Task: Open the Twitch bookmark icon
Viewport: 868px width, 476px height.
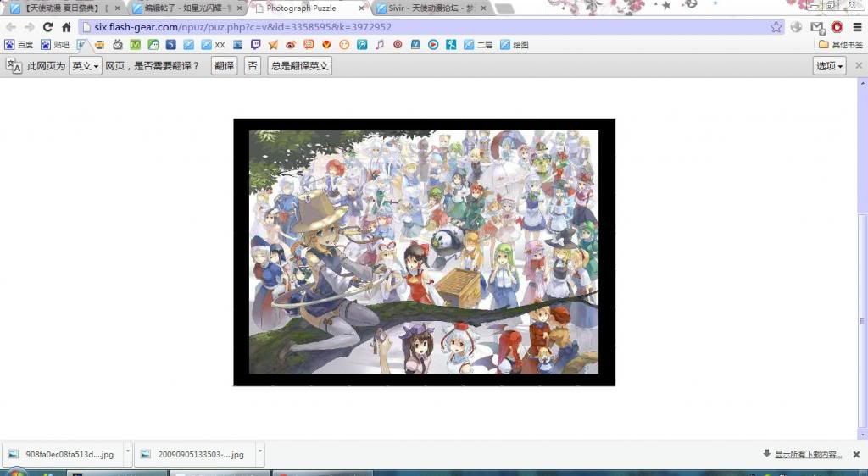Action: [x=256, y=45]
